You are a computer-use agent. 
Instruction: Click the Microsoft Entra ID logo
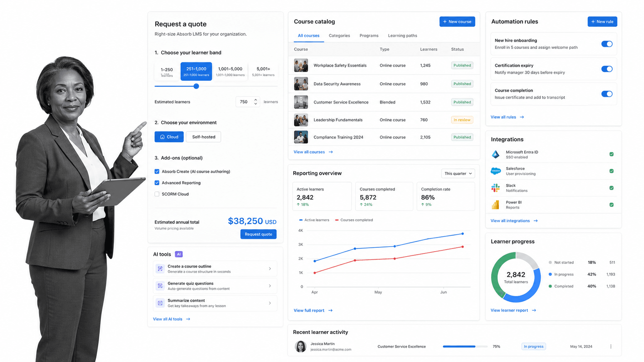pyautogui.click(x=496, y=154)
